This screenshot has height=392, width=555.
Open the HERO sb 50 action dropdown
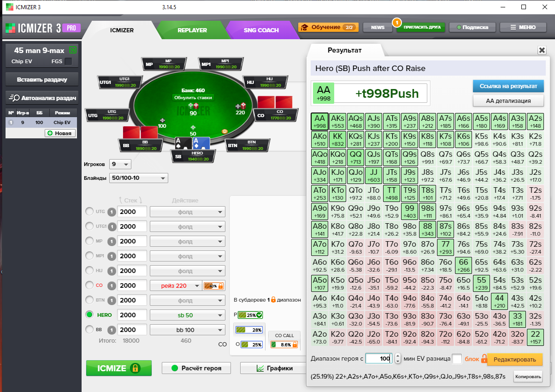pos(188,315)
